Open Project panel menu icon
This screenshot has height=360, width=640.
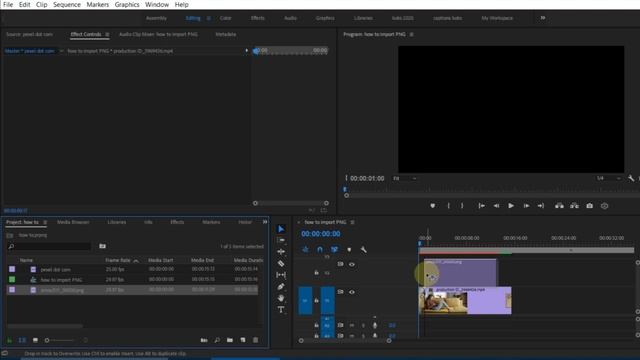(x=45, y=222)
